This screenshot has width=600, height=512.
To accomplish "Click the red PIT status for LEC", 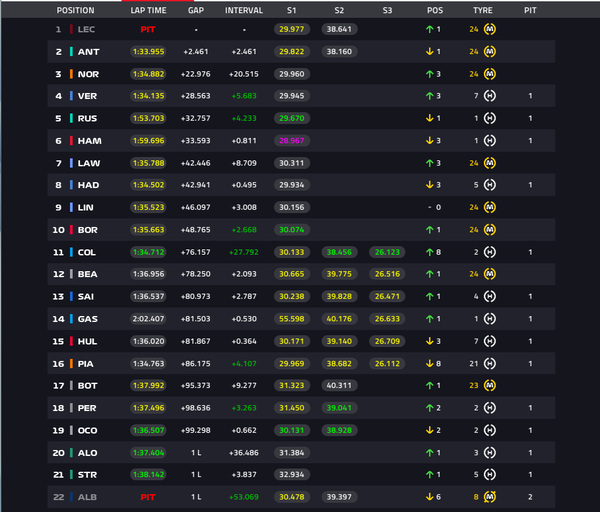I will coord(148,29).
